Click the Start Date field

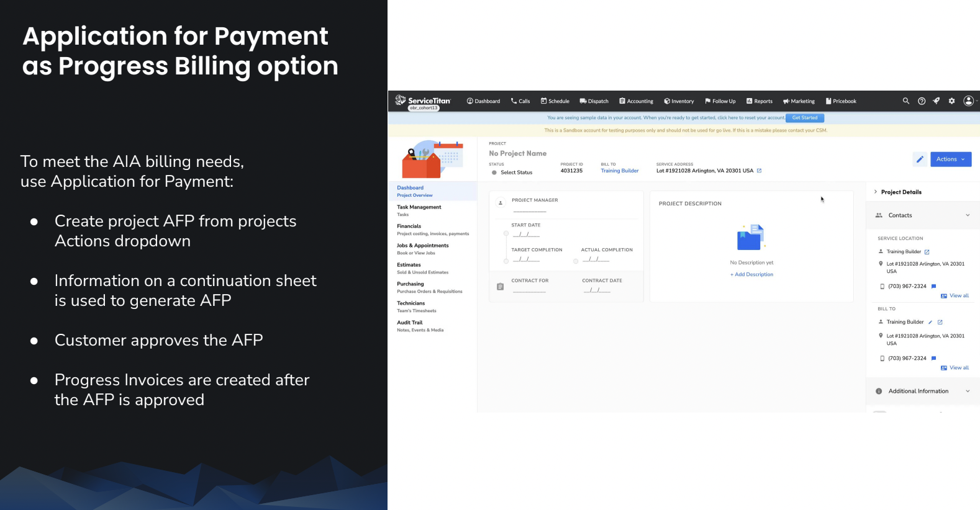pyautogui.click(x=526, y=235)
